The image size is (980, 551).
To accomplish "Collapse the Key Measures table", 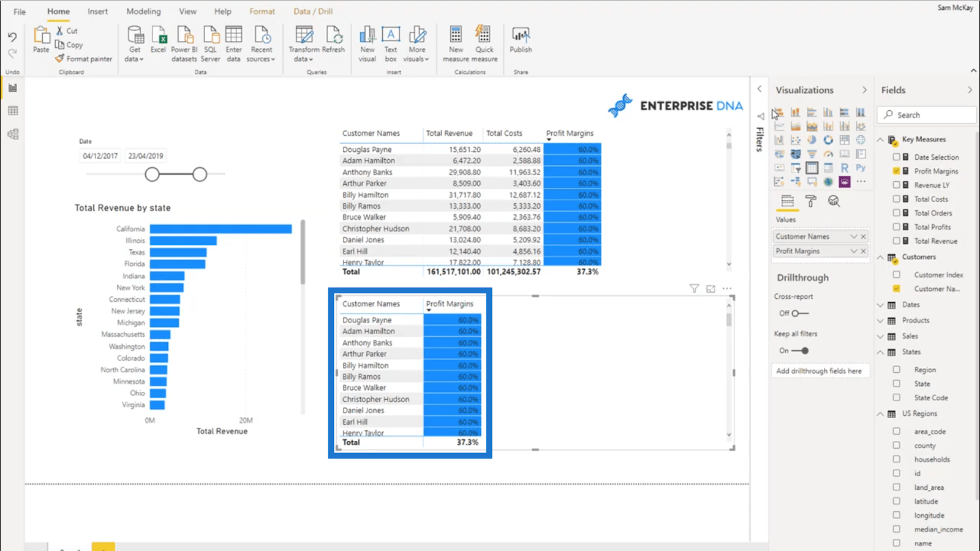I will [x=880, y=140].
